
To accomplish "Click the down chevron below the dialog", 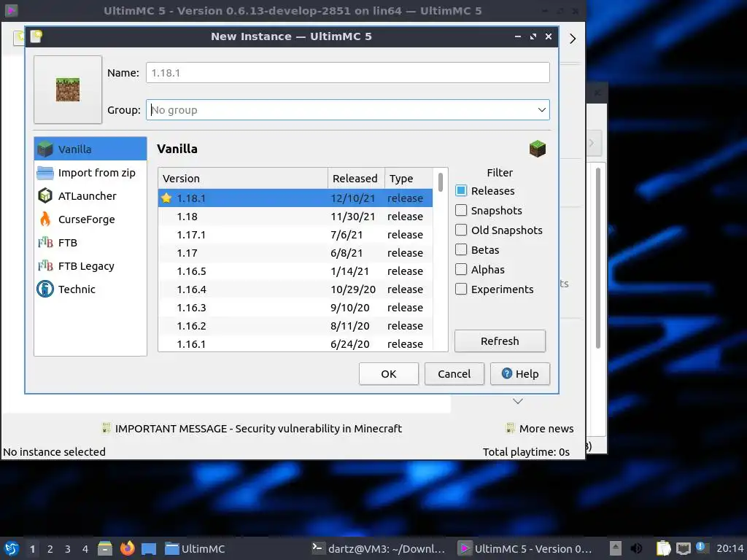I will tap(518, 402).
